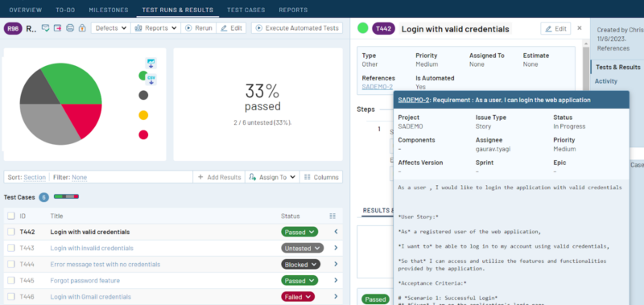Viewport: 644px width, 305px height.
Task: Close the test detail panel with the X
Action: (x=580, y=28)
